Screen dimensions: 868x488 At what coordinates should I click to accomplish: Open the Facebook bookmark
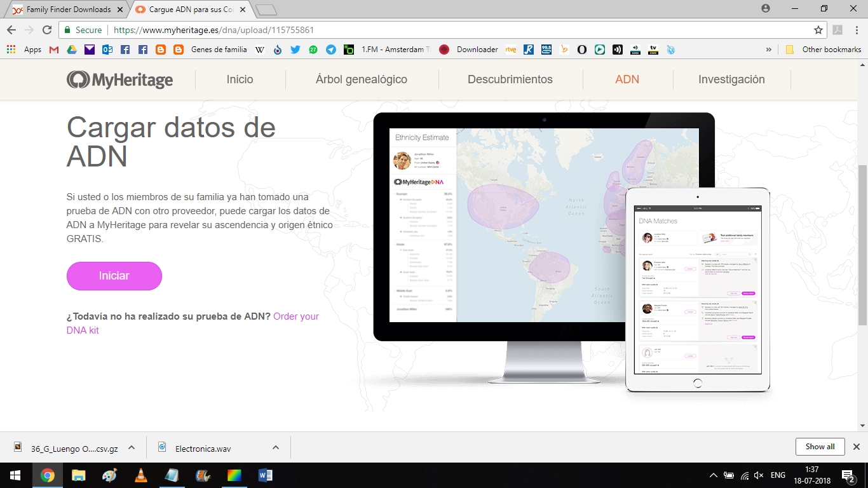tap(125, 50)
